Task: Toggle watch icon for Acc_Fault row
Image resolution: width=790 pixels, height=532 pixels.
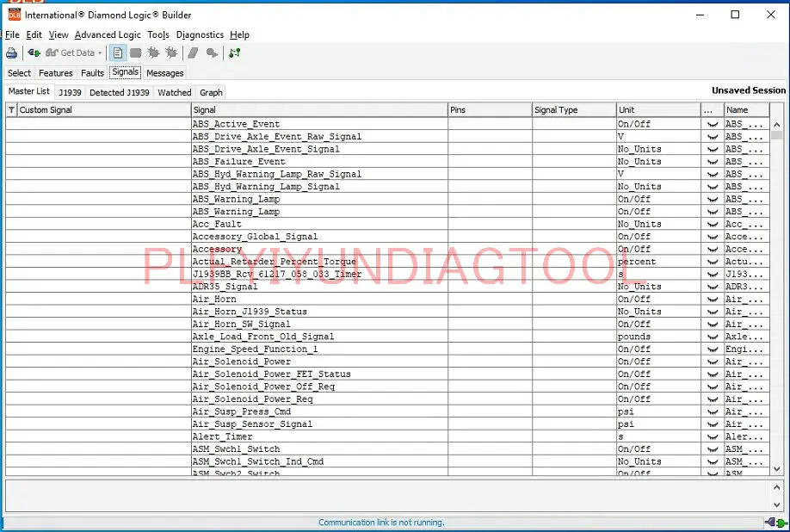Action: point(713,224)
